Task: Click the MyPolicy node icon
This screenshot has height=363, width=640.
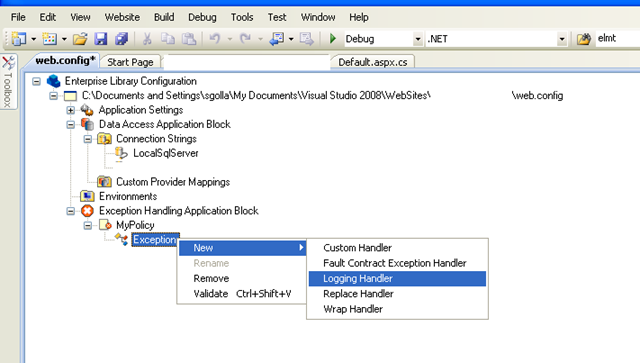Action: click(105, 225)
